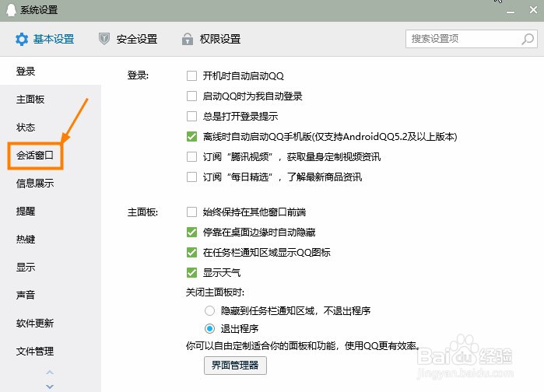
Task: Select 主面板 in the sidebar
Action: click(30, 100)
